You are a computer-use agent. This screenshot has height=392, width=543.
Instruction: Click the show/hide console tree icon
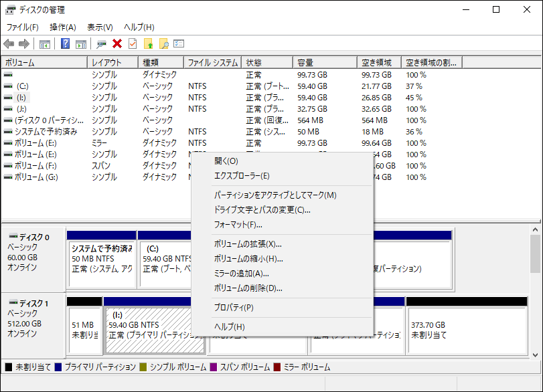point(45,44)
